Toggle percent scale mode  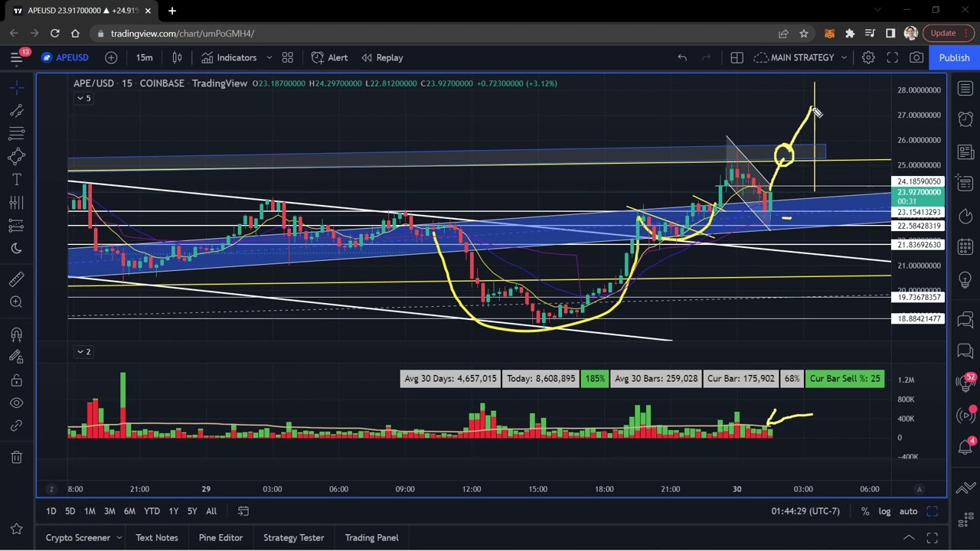[865, 511]
